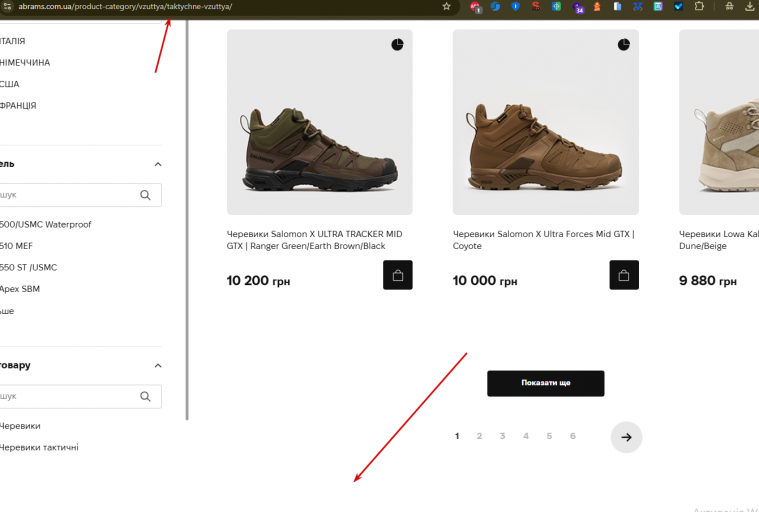Open Черевики Lowa Dune/Beige product title
This screenshot has width=759, height=512.
coord(719,240)
